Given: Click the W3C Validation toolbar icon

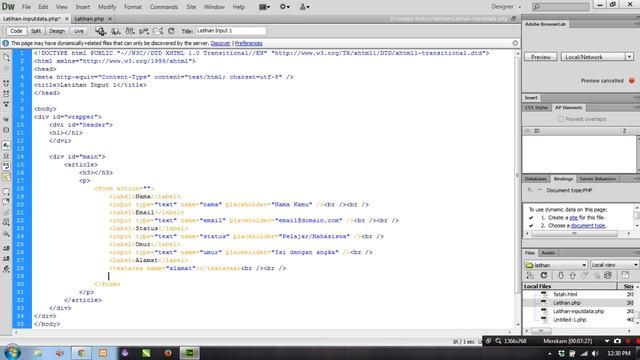Looking at the screenshot, I should pos(144,31).
